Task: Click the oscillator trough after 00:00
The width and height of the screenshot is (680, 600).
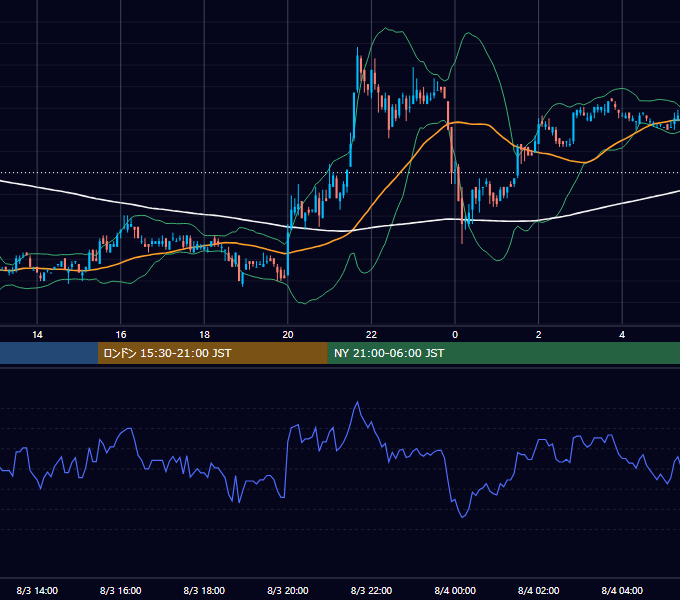Action: pos(462,516)
